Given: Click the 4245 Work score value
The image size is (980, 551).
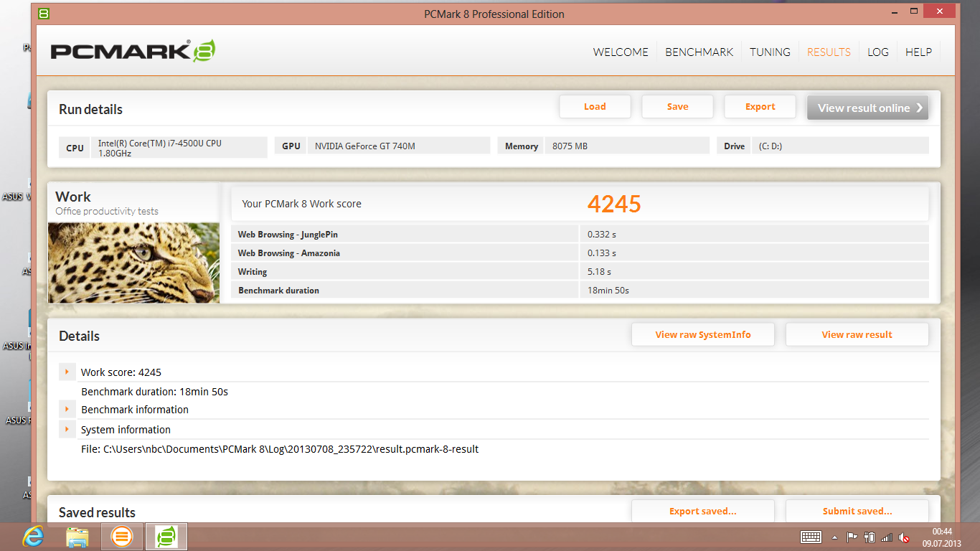Looking at the screenshot, I should point(614,204).
